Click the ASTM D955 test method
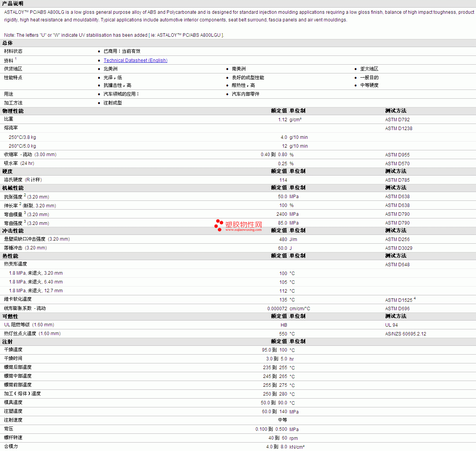Image resolution: width=476 pixels, height=451 pixels. 397,155
